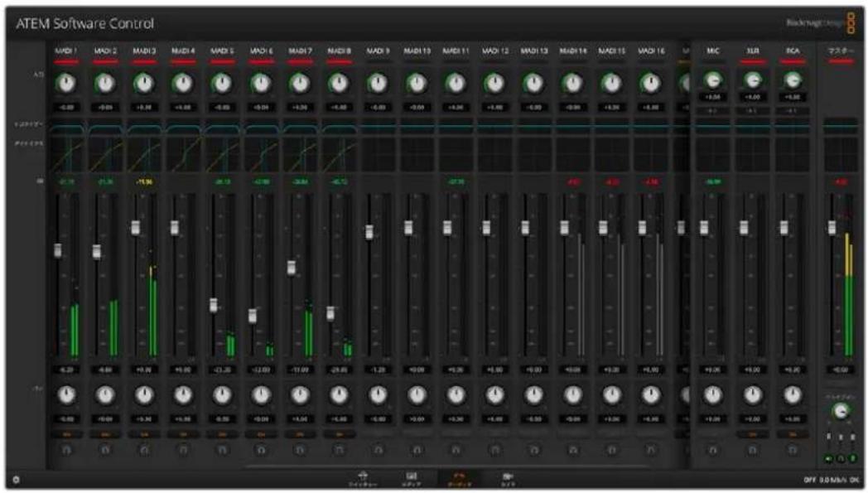Image resolution: width=868 pixels, height=493 pixels.
Task: Open MADI 12 dynamics graph
Action: click(x=495, y=155)
